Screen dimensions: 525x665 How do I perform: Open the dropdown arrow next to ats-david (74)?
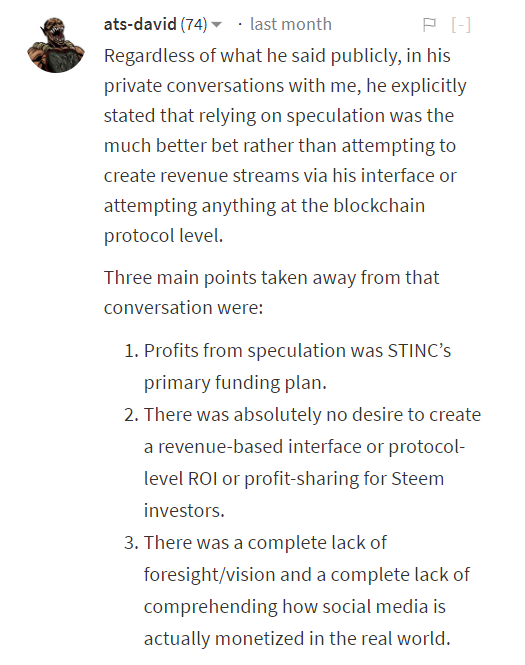click(x=216, y=25)
